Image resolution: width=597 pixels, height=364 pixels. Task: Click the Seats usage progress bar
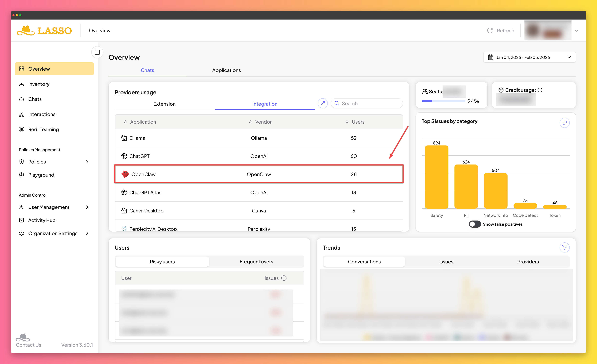pos(443,101)
